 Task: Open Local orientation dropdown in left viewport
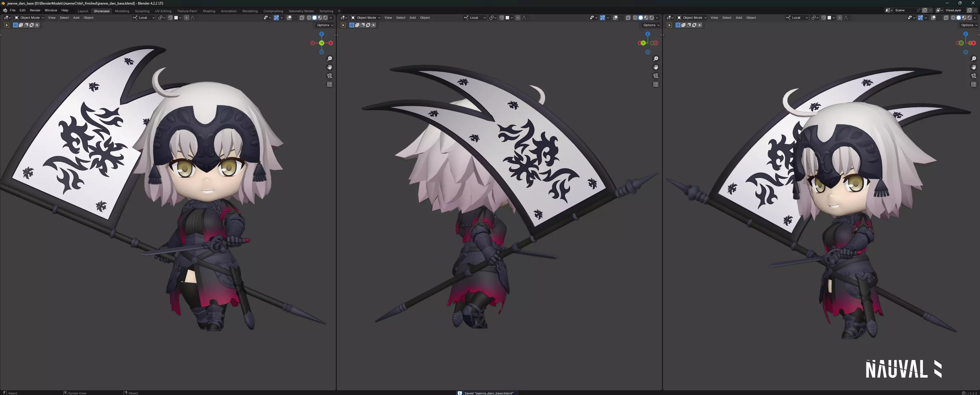pyautogui.click(x=144, y=18)
